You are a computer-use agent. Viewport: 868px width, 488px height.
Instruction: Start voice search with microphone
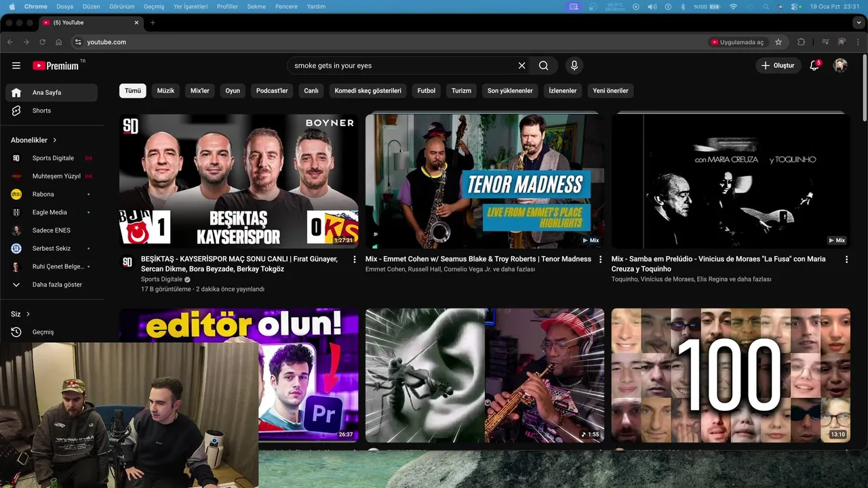coord(574,66)
